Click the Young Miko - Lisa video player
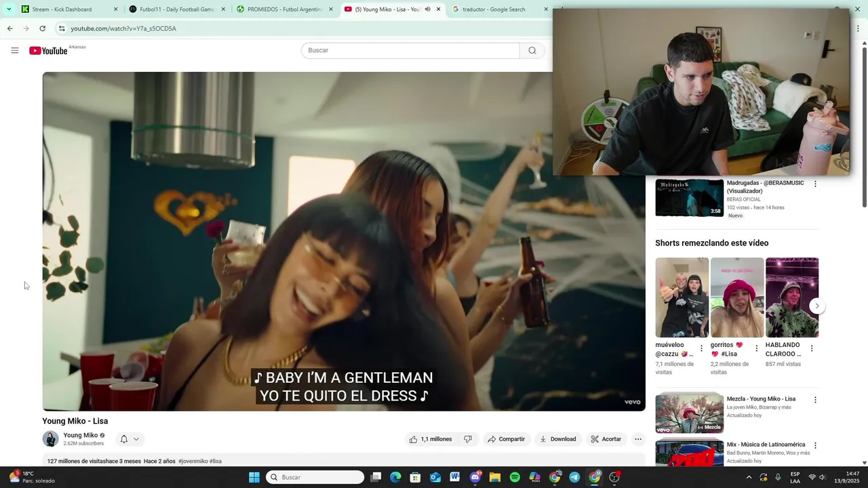Viewport: 868px width, 488px height. (344, 241)
